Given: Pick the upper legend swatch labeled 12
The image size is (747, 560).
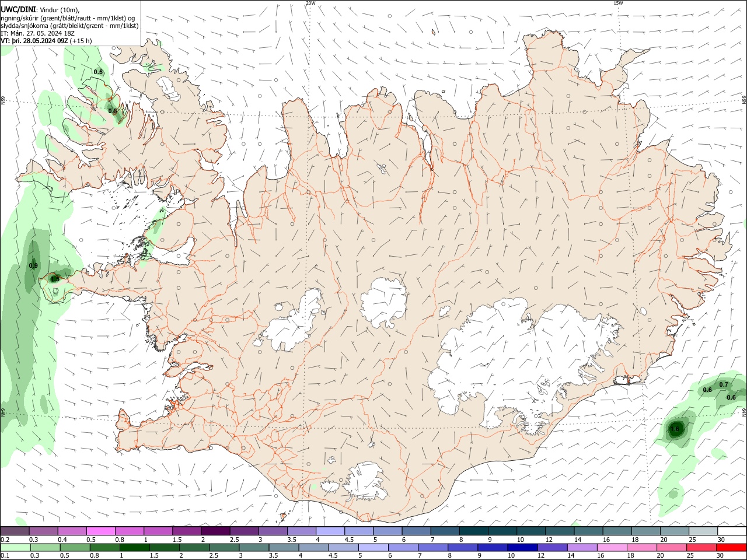Looking at the screenshot, I should 559,531.
